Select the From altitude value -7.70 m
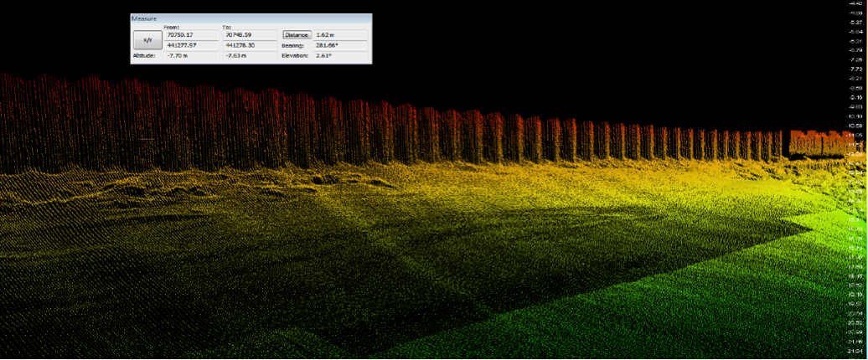868x360 pixels. (x=191, y=56)
